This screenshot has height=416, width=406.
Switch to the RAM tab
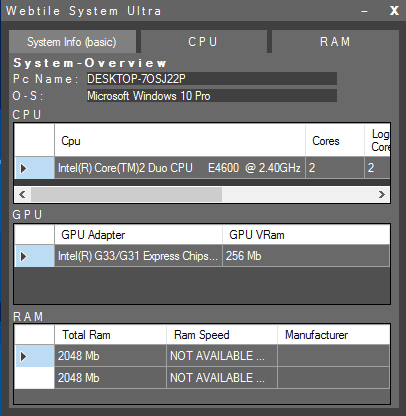click(335, 42)
